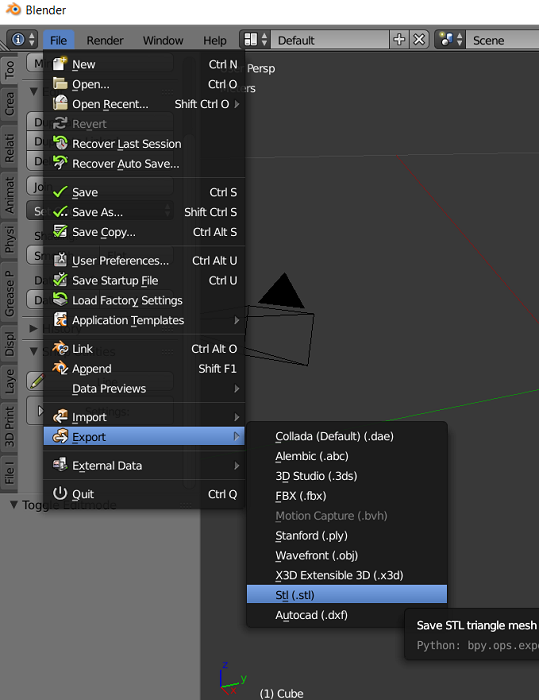The height and width of the screenshot is (700, 539).
Task: Open the screen layout selector dropdown
Action: click(264, 40)
